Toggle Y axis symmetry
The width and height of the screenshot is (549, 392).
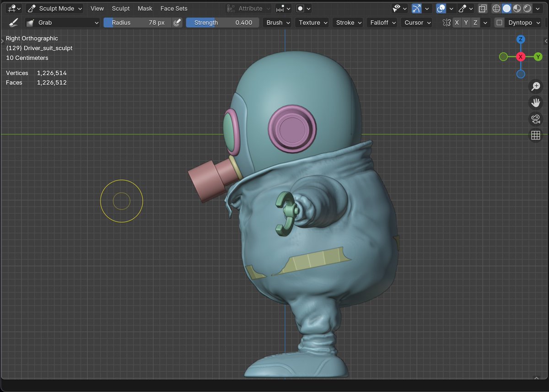[466, 22]
